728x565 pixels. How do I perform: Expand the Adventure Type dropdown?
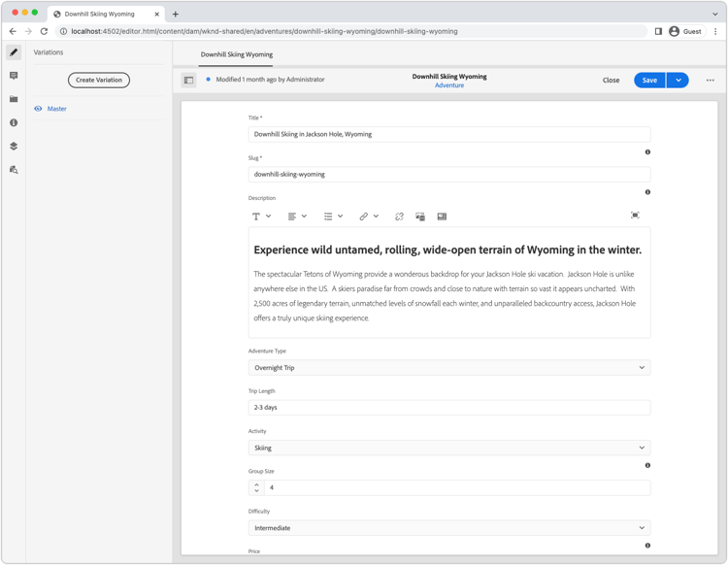click(449, 368)
